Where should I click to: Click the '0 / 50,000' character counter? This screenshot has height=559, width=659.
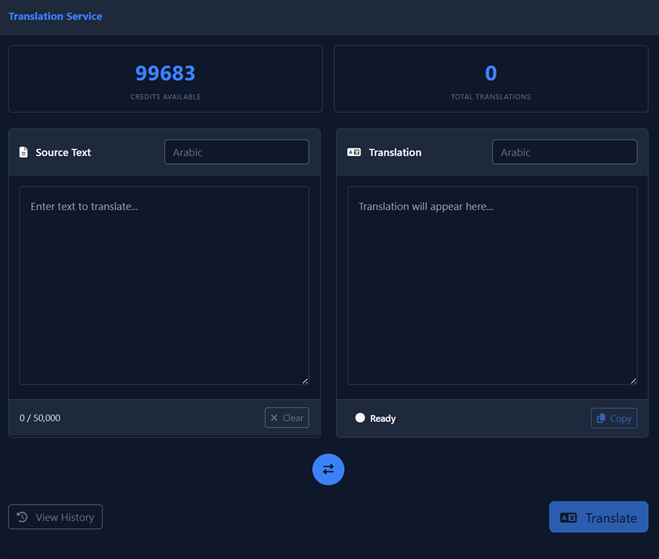(x=40, y=418)
